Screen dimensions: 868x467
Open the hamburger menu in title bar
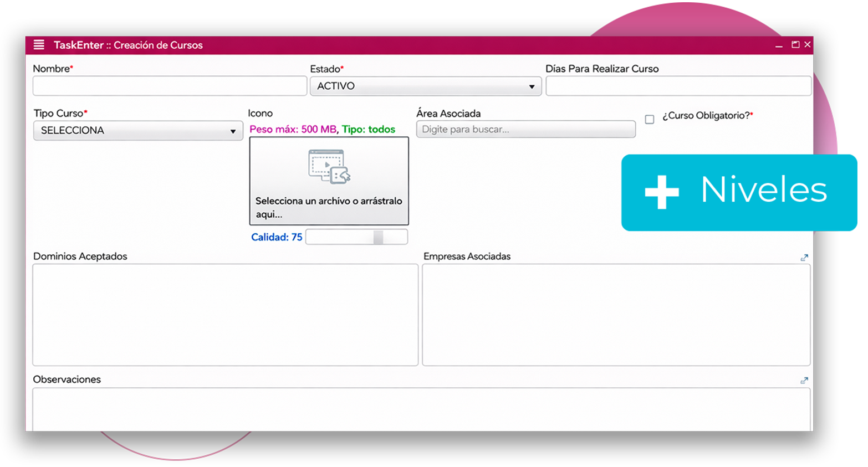[x=39, y=45]
